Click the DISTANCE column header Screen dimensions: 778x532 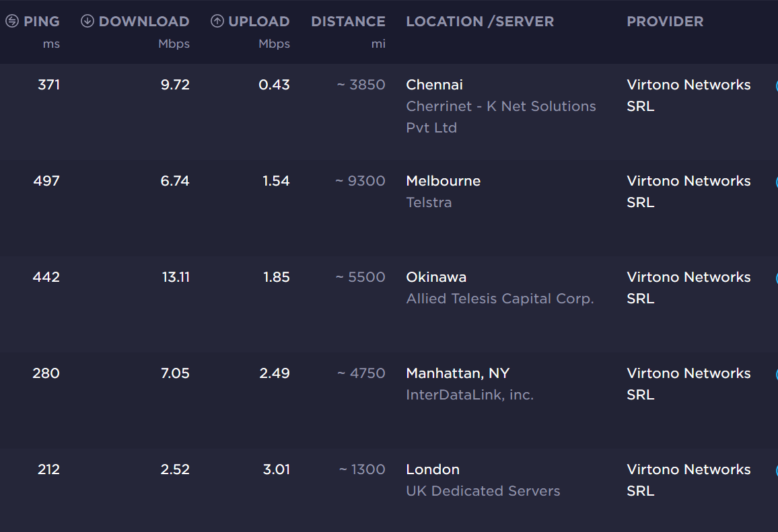[x=349, y=22]
